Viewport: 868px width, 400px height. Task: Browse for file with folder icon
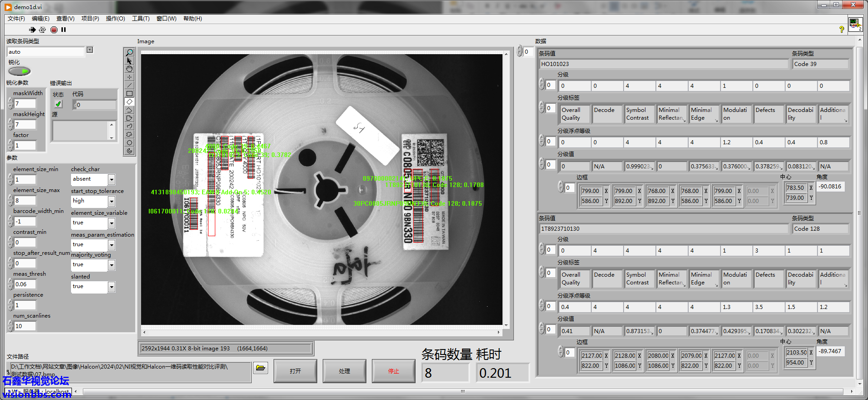(260, 368)
